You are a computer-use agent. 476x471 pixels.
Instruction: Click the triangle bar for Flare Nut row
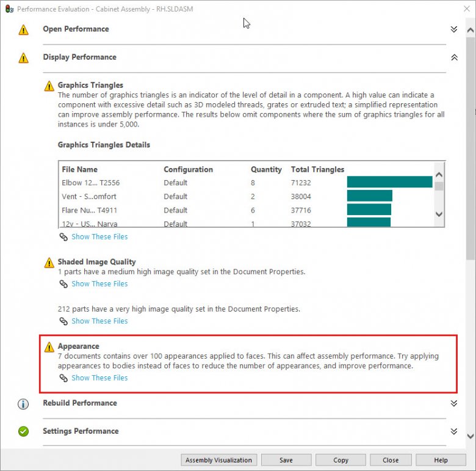(x=369, y=210)
